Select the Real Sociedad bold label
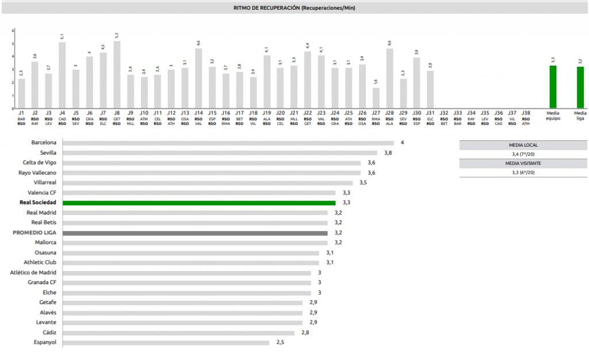The width and height of the screenshot is (589, 364). point(38,203)
